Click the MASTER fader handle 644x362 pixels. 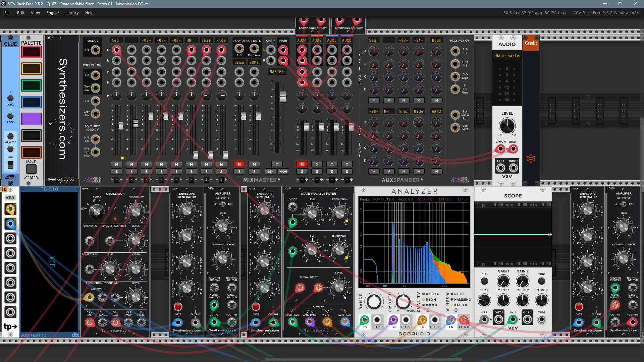pyautogui.click(x=283, y=97)
